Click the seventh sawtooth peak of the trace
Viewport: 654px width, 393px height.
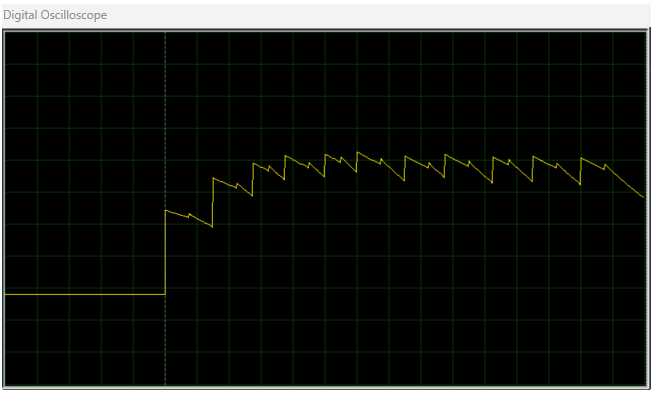pyautogui.click(x=405, y=156)
